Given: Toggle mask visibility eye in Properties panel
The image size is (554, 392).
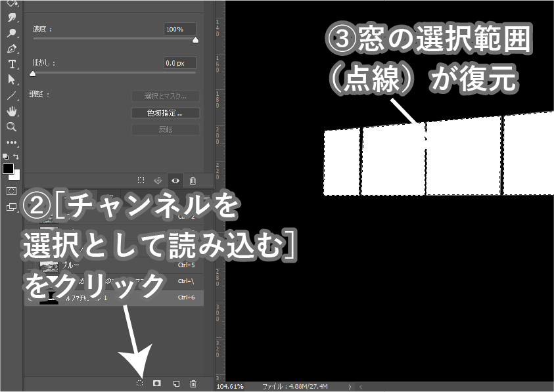Looking at the screenshot, I should 175,181.
